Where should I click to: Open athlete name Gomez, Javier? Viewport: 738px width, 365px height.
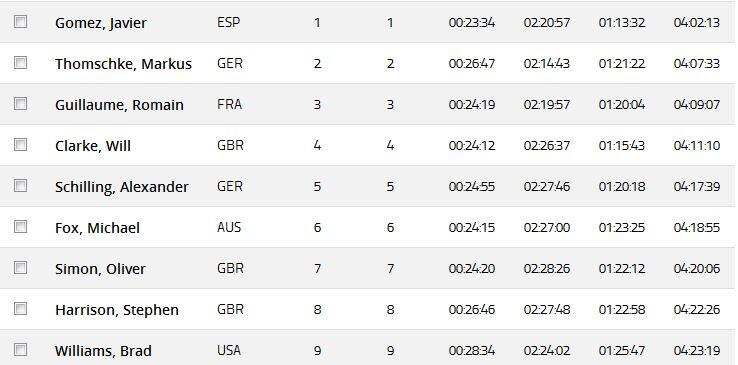point(101,23)
